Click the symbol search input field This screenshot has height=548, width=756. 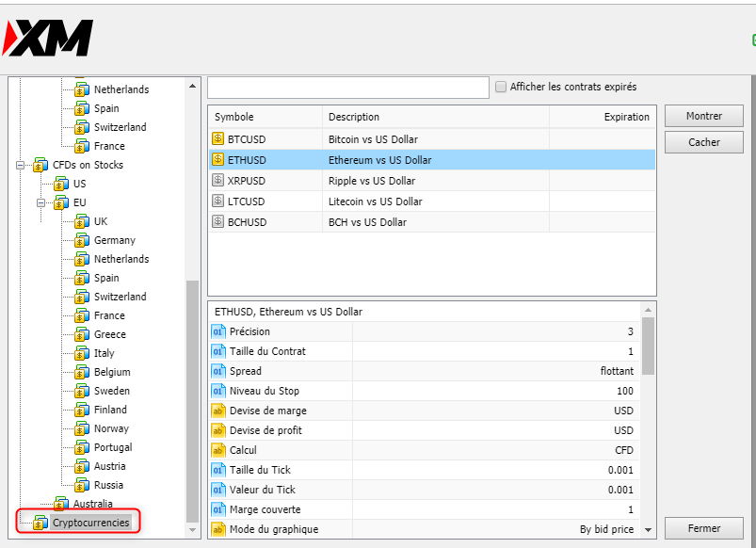click(346, 86)
